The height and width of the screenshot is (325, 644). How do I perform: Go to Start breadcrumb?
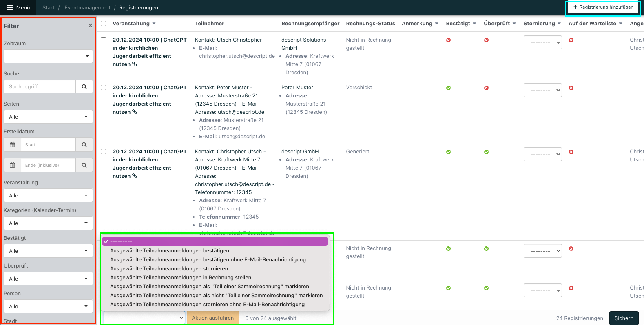pos(48,7)
